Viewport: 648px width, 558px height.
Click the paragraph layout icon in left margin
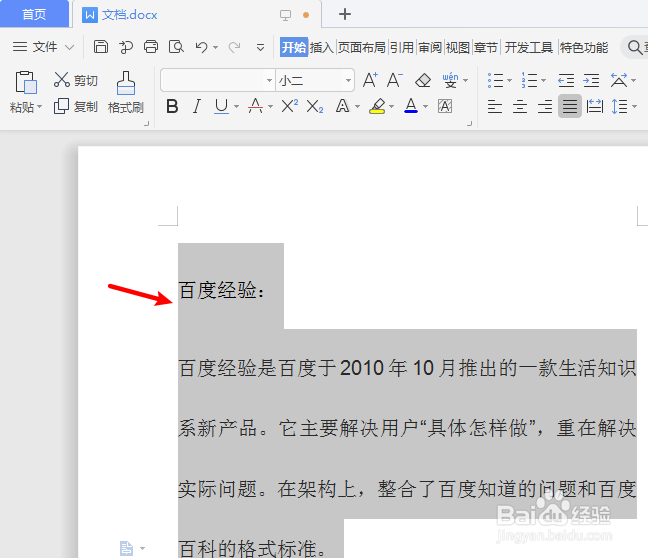[x=126, y=548]
